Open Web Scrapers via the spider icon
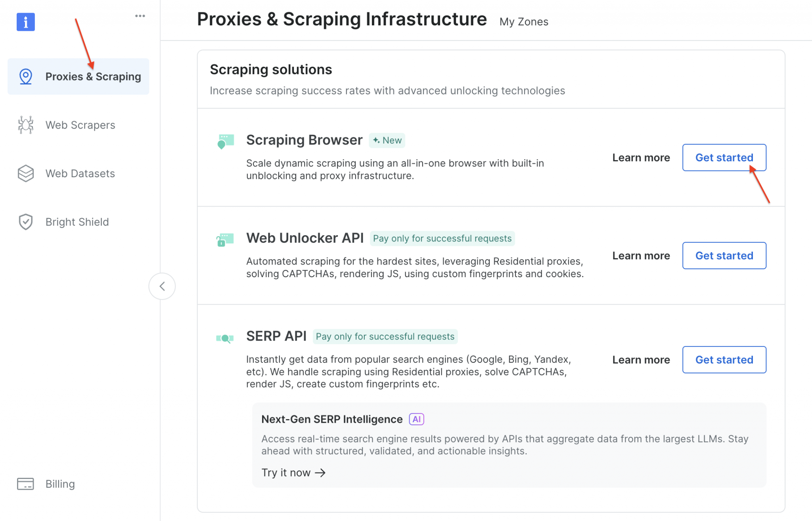 [x=25, y=125]
